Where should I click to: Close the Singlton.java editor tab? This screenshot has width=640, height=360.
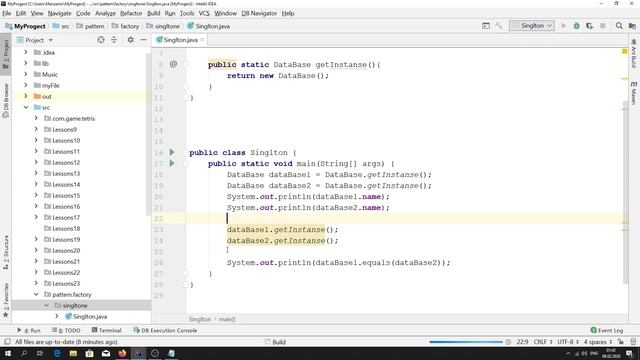202,40
